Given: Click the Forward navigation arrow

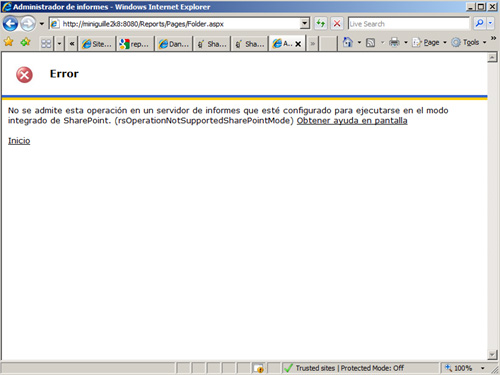Looking at the screenshot, I should tap(28, 24).
